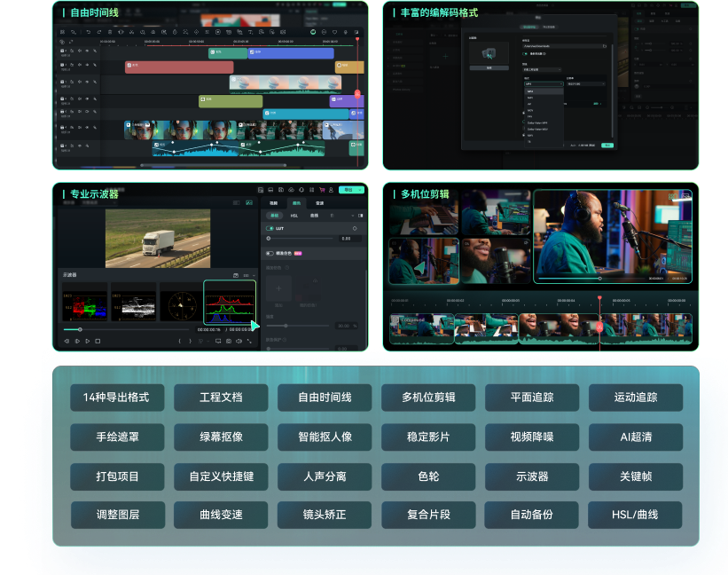
Task: Switch to the HSL tab
Action: click(294, 216)
